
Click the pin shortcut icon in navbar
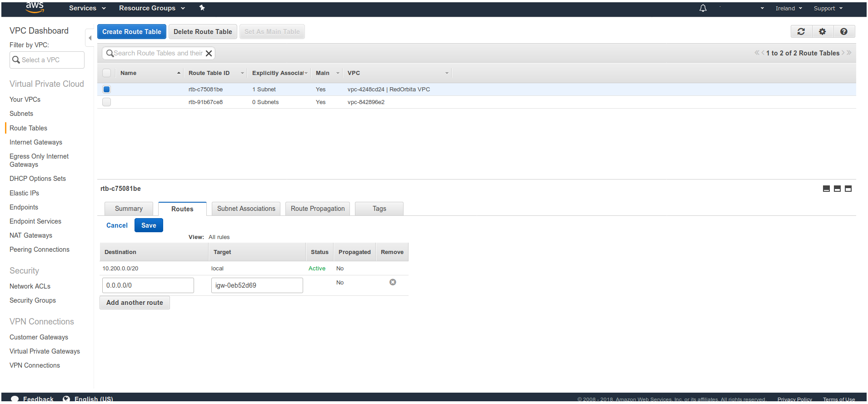coord(202,8)
